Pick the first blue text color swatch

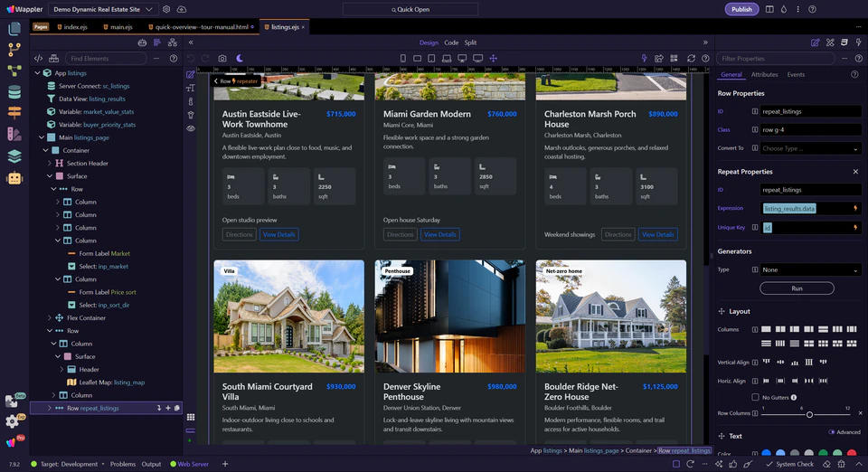coord(766,453)
